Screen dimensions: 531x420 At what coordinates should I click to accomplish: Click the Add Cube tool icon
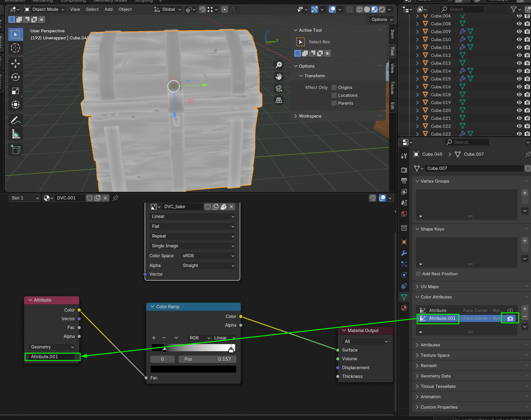click(15, 150)
